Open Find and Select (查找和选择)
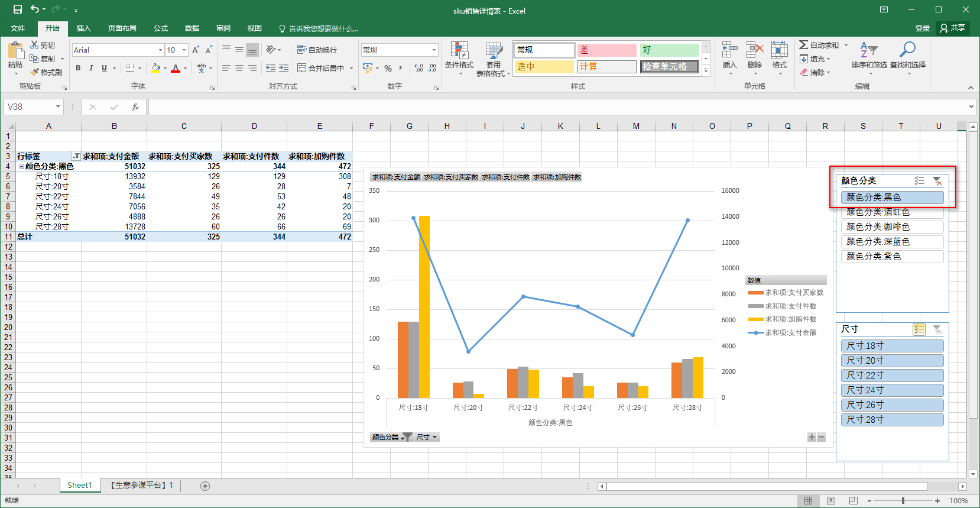Image resolution: width=980 pixels, height=508 pixels. (908, 56)
